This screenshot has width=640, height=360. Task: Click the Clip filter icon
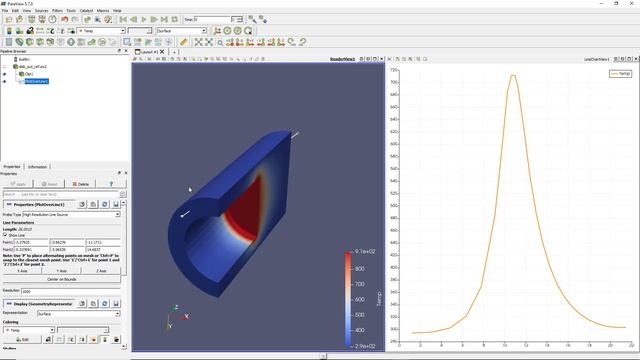coord(30,42)
